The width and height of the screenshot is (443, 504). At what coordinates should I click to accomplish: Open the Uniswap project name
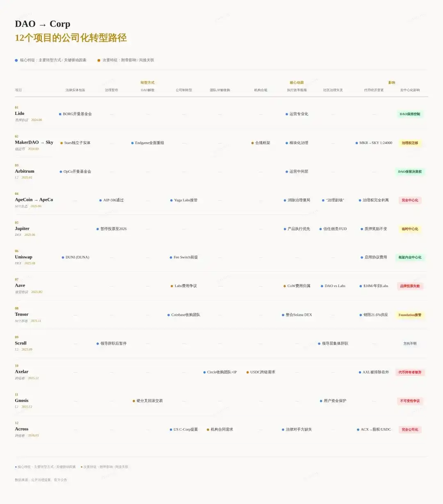click(23, 257)
